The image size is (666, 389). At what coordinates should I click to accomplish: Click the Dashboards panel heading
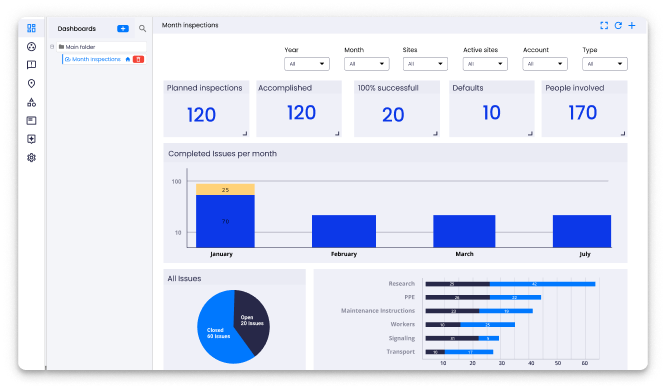click(76, 28)
